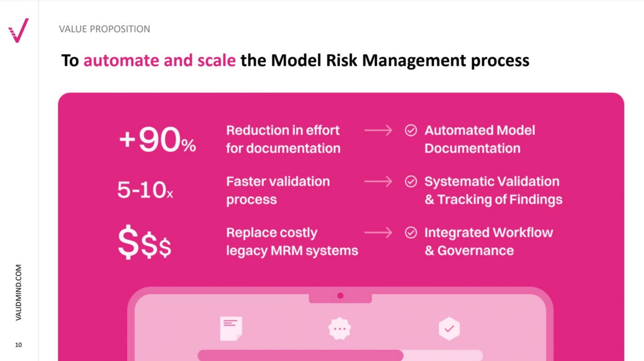Click the arrow after Reduction in effort
The width and height of the screenshot is (644, 361).
378,130
